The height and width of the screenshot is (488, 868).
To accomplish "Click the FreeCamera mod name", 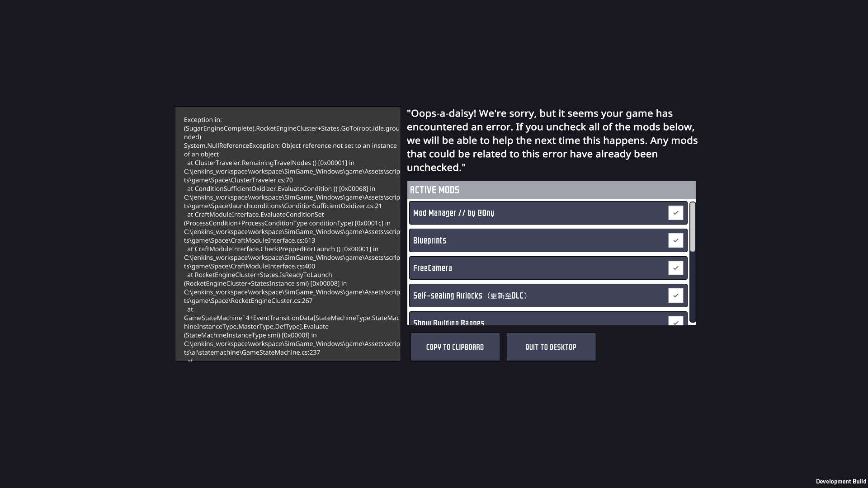I will 433,268.
